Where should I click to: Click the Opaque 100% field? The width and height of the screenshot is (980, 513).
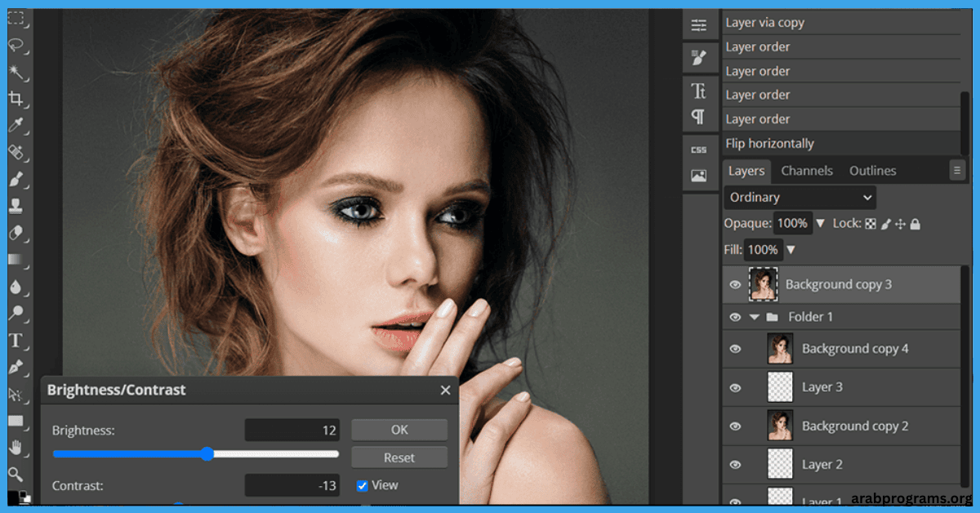(x=792, y=223)
